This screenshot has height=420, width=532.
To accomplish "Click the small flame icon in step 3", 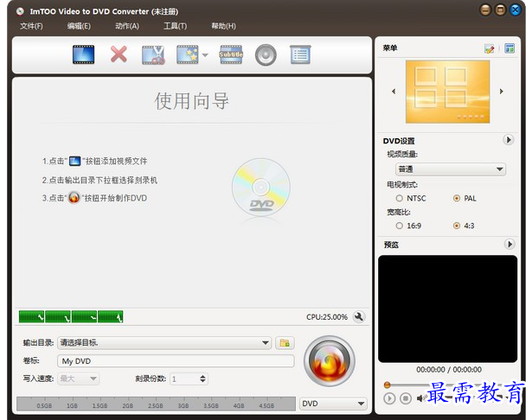I will pos(74,197).
